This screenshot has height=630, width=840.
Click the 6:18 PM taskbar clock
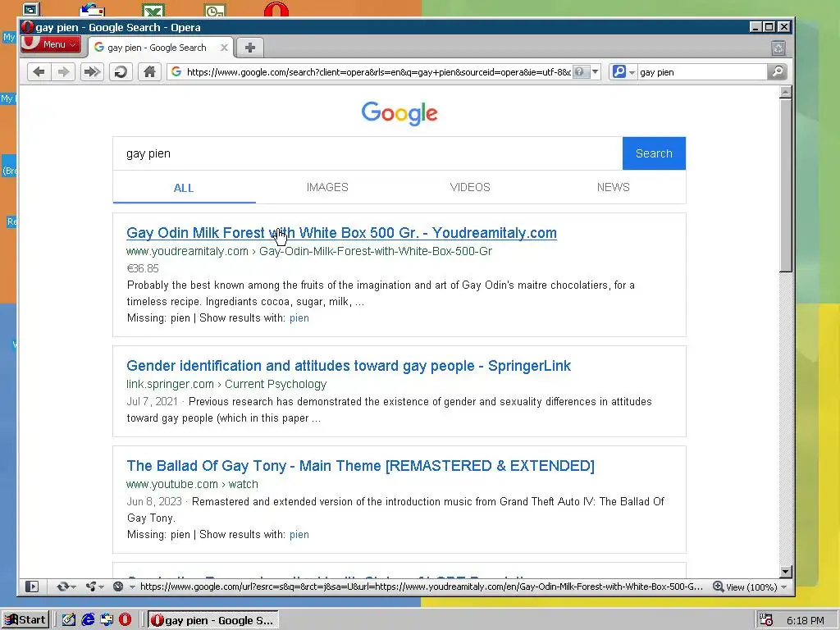click(x=806, y=620)
